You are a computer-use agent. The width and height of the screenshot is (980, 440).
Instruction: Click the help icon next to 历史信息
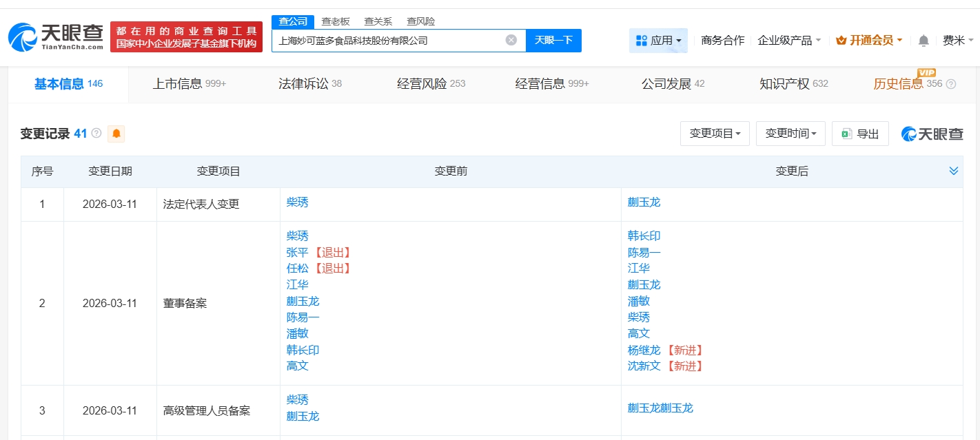(951, 84)
